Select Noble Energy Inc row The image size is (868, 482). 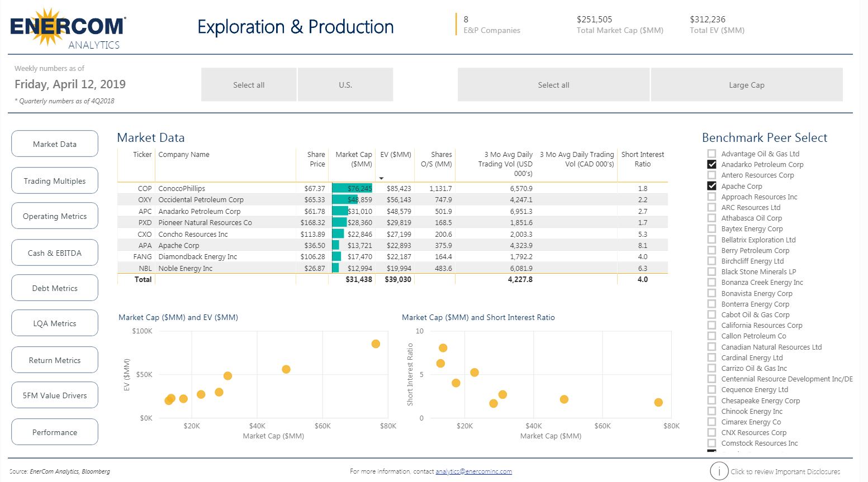pos(185,268)
